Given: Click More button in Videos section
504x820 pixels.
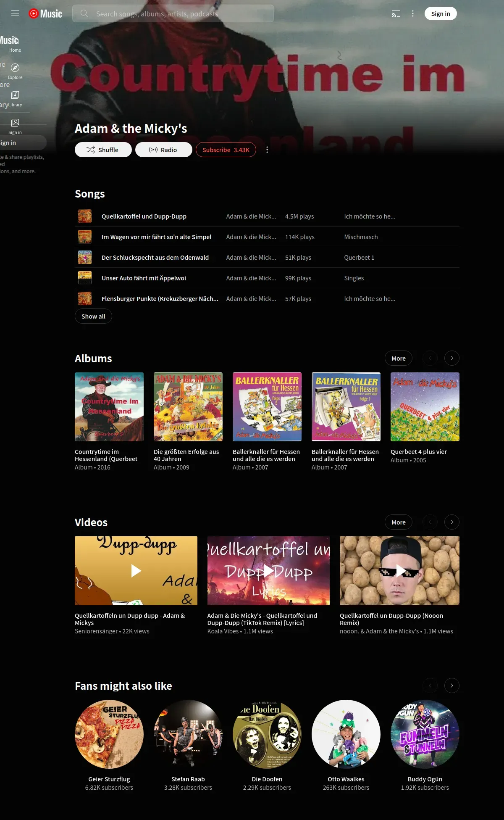Looking at the screenshot, I should click(x=399, y=522).
